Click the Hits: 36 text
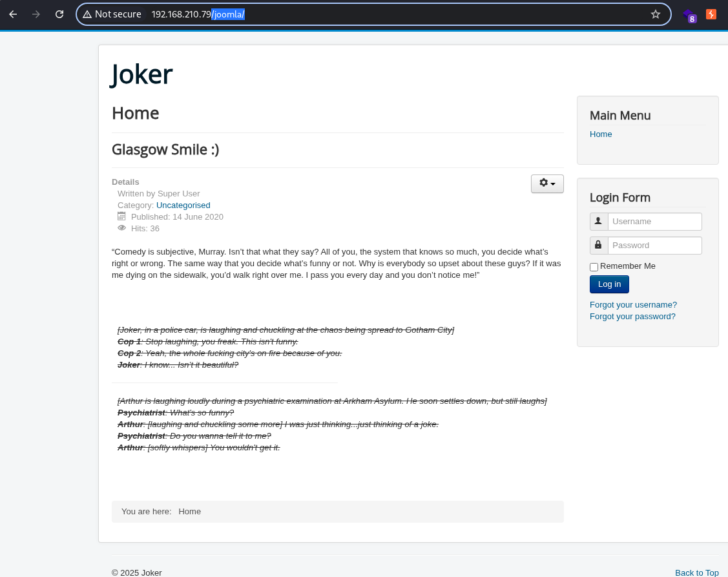This screenshot has height=577, width=728. pyautogui.click(x=145, y=229)
